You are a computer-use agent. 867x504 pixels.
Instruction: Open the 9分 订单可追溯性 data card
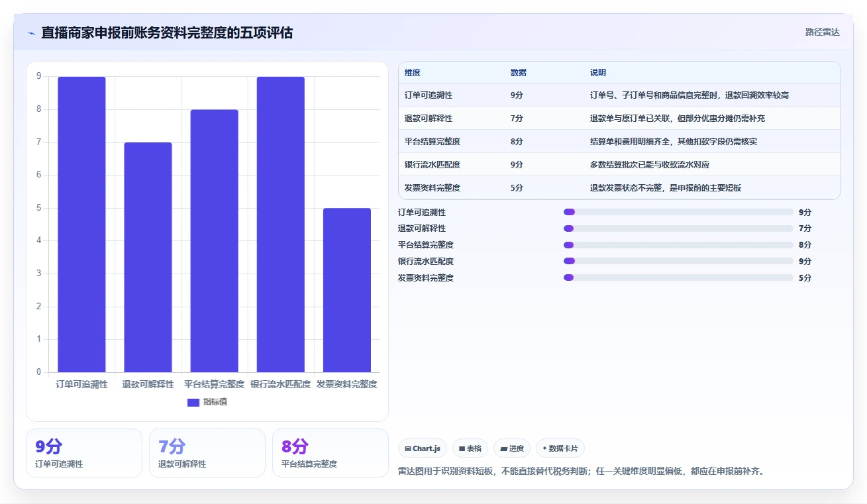[84, 453]
